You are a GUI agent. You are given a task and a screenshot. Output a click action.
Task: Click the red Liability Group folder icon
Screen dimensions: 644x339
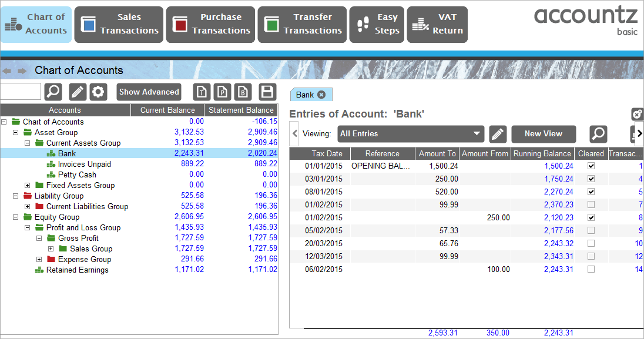[28, 196]
